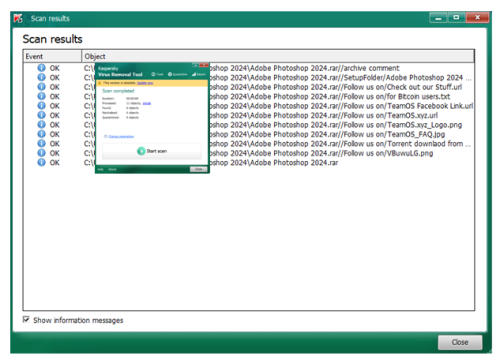Click info icon of TeamOS.xyz_Logo.png row
The image size is (500, 360).
click(x=41, y=125)
